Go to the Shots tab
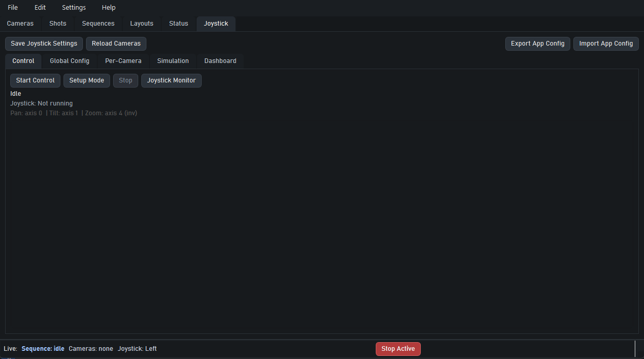This screenshot has height=359, width=644. pos(58,24)
